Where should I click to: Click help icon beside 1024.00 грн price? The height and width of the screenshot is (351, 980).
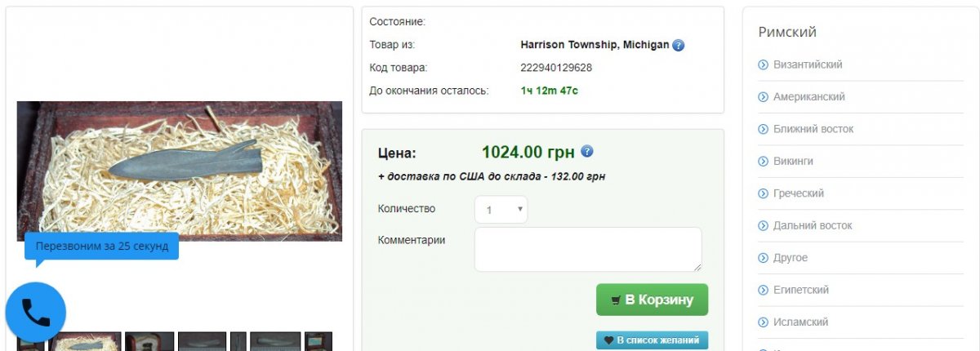[x=586, y=152]
